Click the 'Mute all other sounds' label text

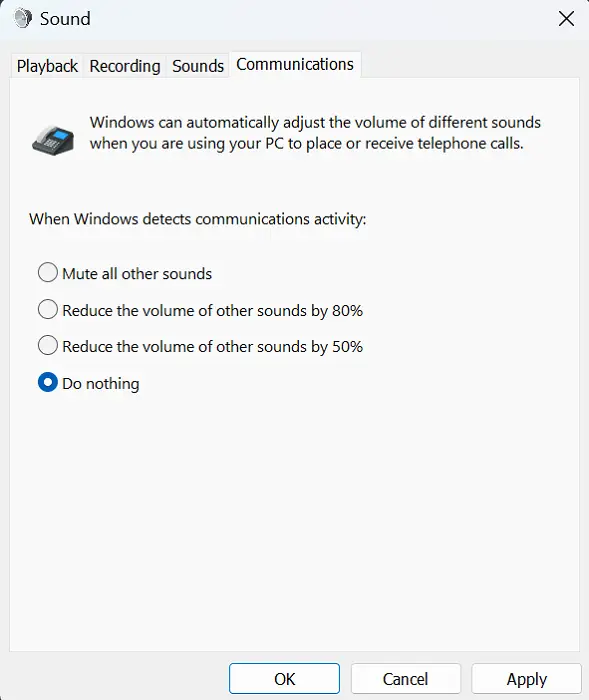coord(137,274)
